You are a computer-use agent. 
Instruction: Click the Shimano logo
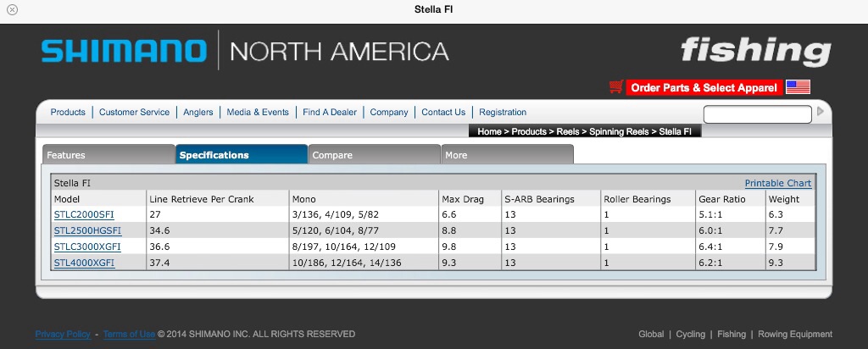pos(124,50)
